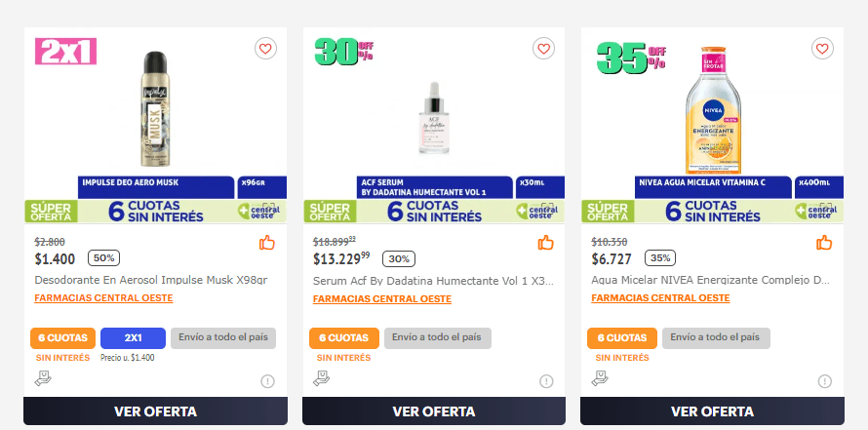Click hand delivery icon on Serum card

(321, 378)
